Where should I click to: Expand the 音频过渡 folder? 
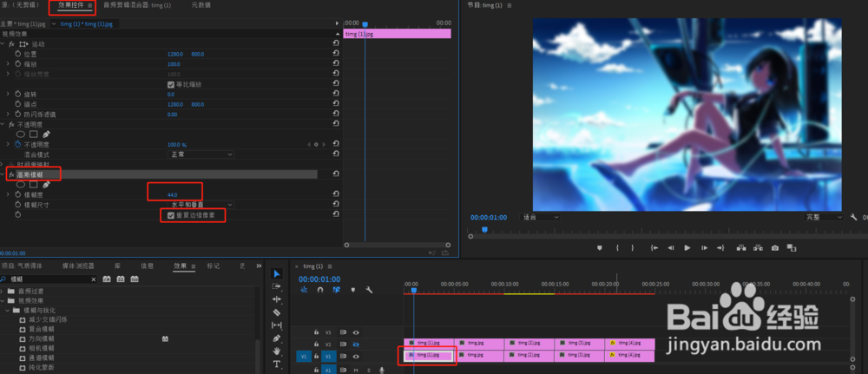click(x=3, y=291)
